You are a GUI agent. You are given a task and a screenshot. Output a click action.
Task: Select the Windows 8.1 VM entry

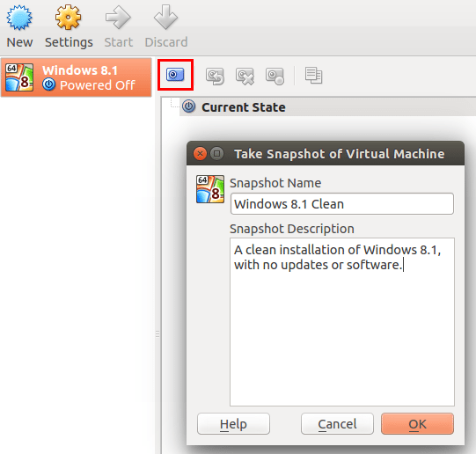click(x=77, y=77)
